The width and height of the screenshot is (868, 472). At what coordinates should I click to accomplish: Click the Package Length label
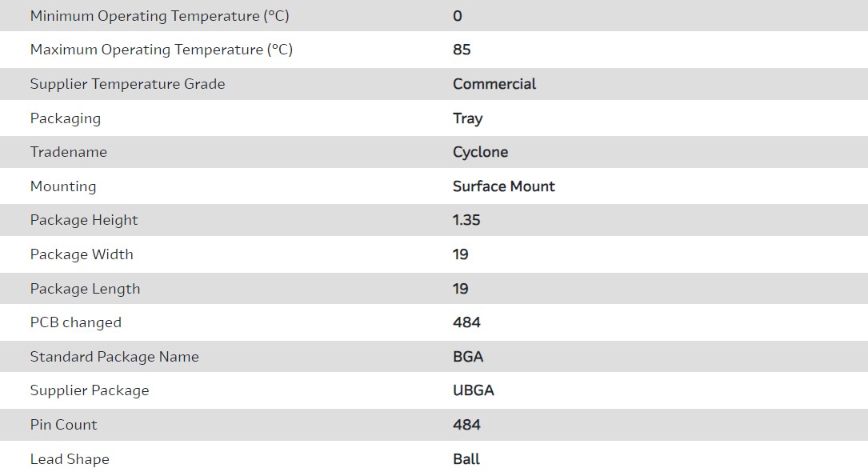pos(85,289)
